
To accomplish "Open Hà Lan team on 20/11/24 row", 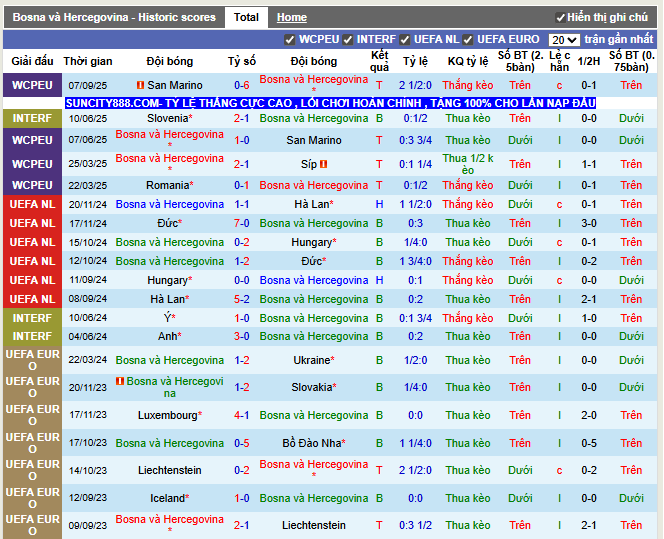I will point(311,205).
